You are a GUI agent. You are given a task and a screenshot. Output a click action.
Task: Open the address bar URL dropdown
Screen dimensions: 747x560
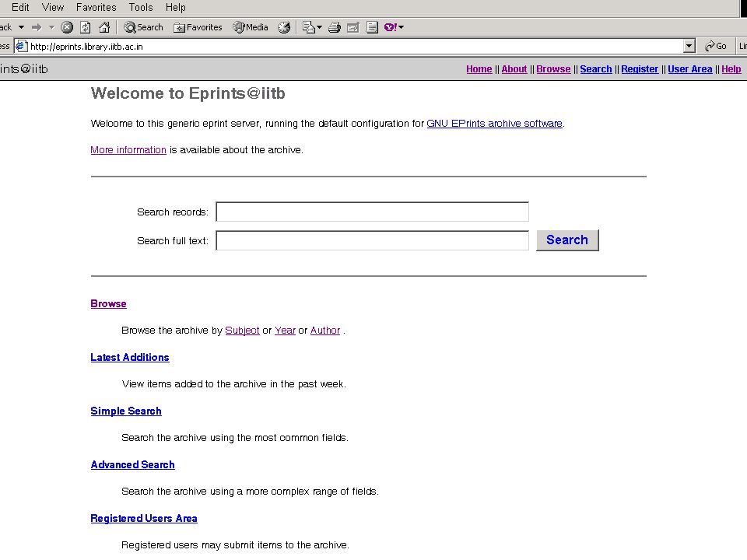[689, 46]
